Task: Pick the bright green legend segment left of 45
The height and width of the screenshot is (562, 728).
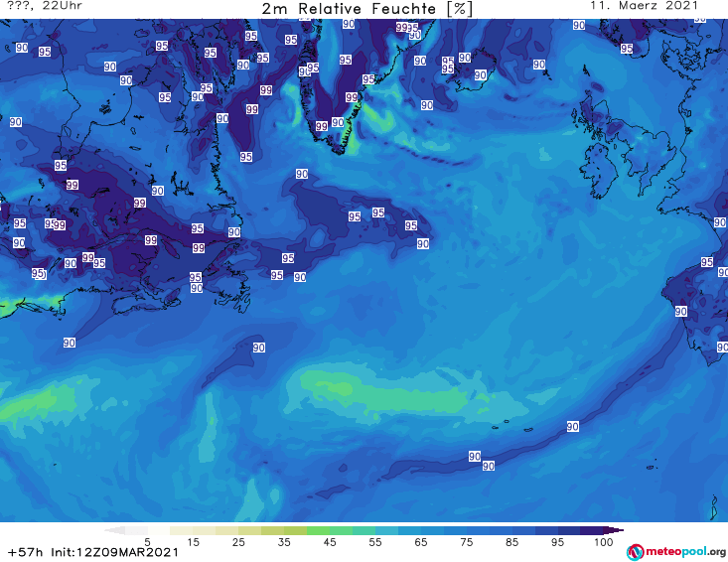Action: point(318,530)
